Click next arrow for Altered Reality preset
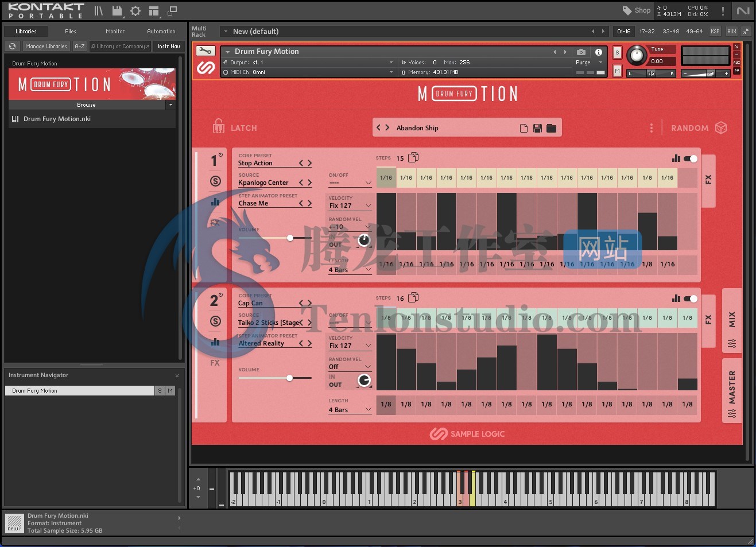The image size is (756, 547). coord(310,344)
